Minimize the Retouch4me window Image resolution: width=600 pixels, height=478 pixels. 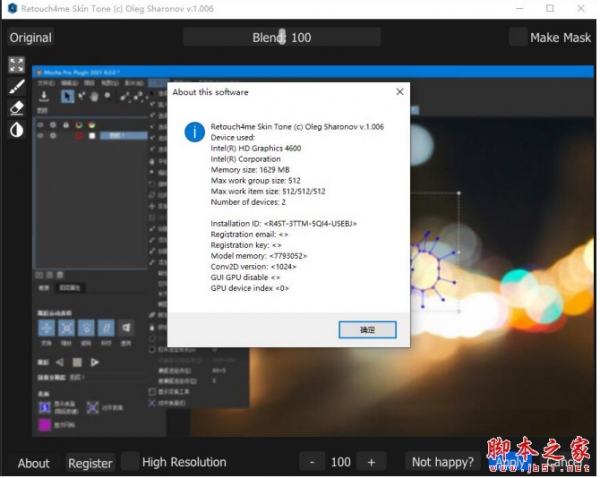(519, 8)
